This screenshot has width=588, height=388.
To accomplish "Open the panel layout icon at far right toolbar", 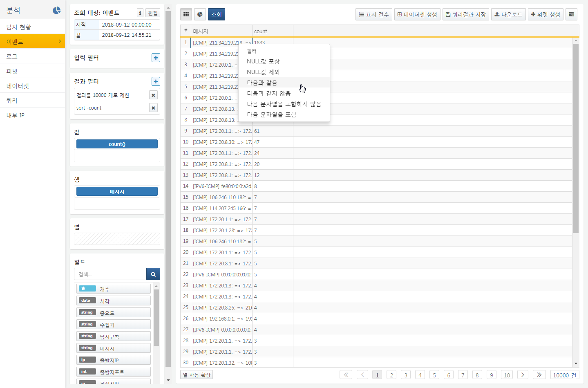I will click(571, 14).
